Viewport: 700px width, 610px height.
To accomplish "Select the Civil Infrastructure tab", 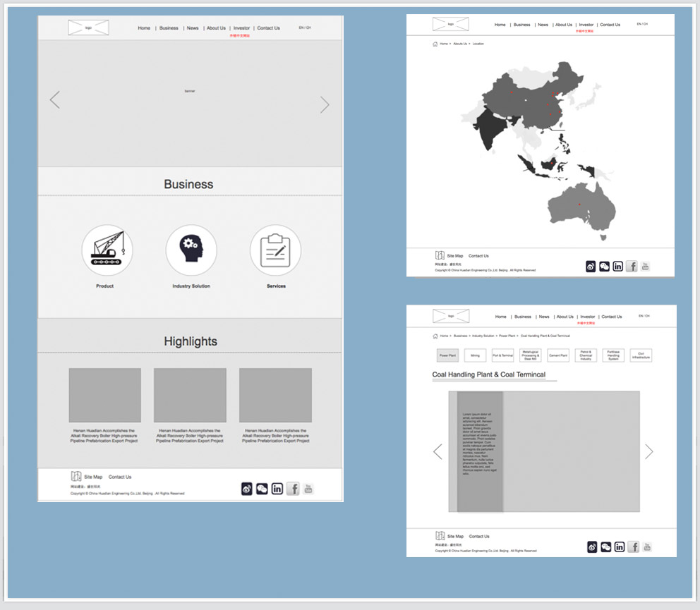I will click(641, 355).
